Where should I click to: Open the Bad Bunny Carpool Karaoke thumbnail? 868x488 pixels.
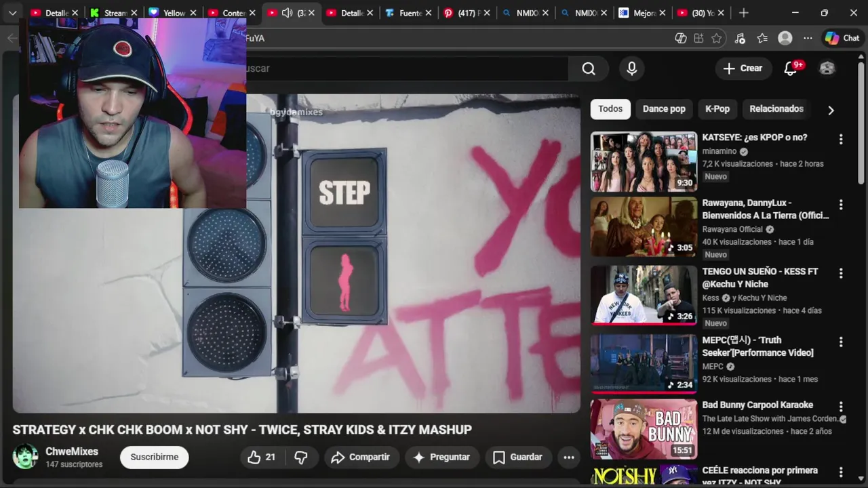click(644, 429)
